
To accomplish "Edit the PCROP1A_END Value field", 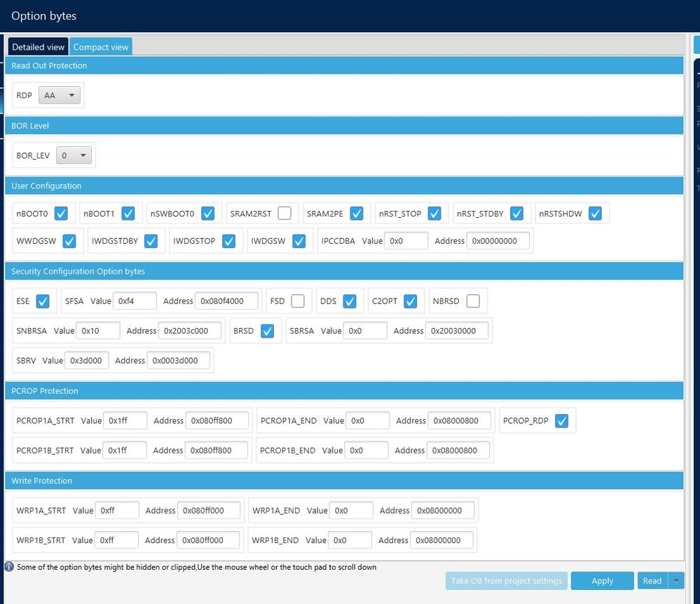I will coord(367,420).
